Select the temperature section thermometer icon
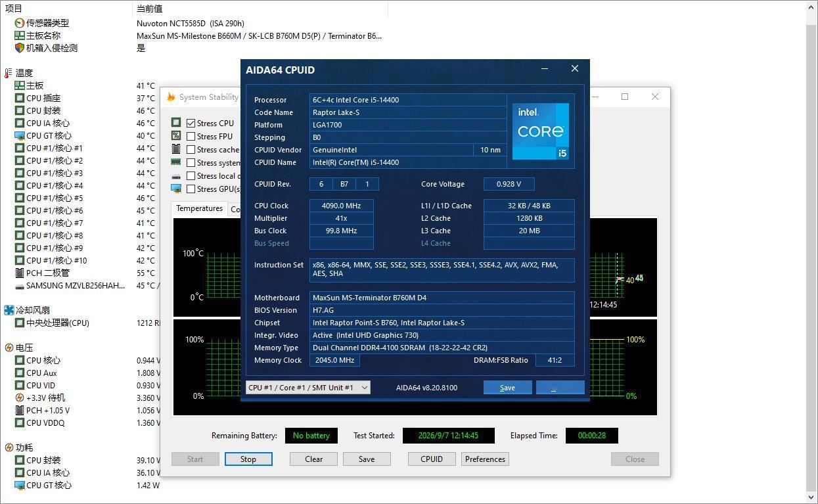This screenshot has height=504, width=818. [x=9, y=73]
